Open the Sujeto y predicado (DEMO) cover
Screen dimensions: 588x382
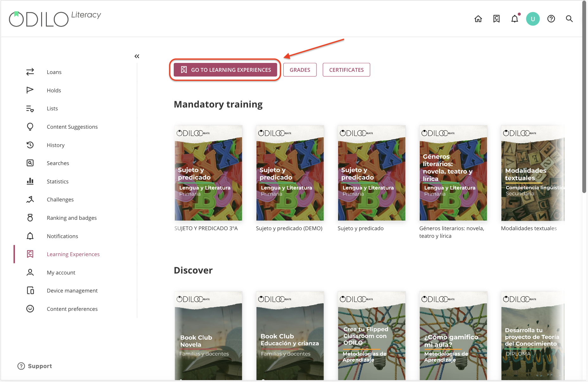(290, 173)
